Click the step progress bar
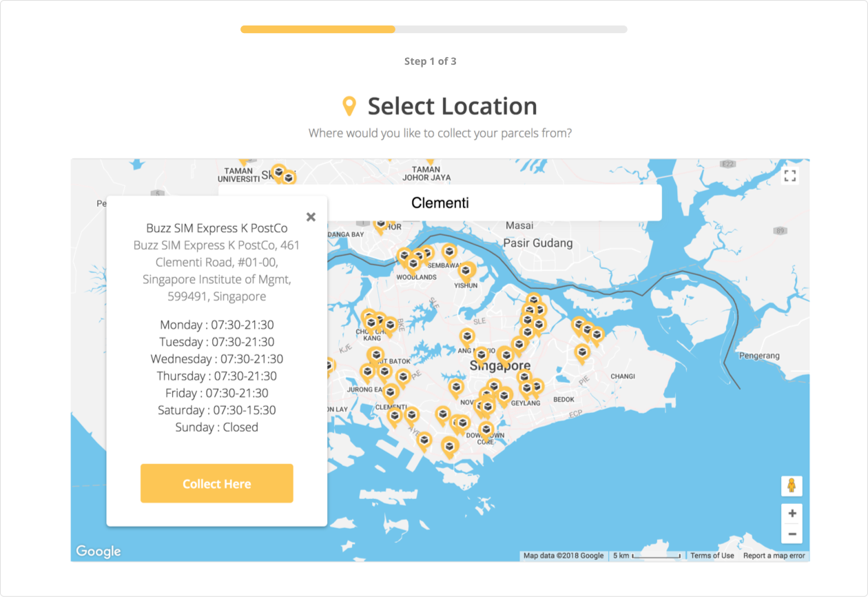The width and height of the screenshot is (868, 597). (434, 30)
